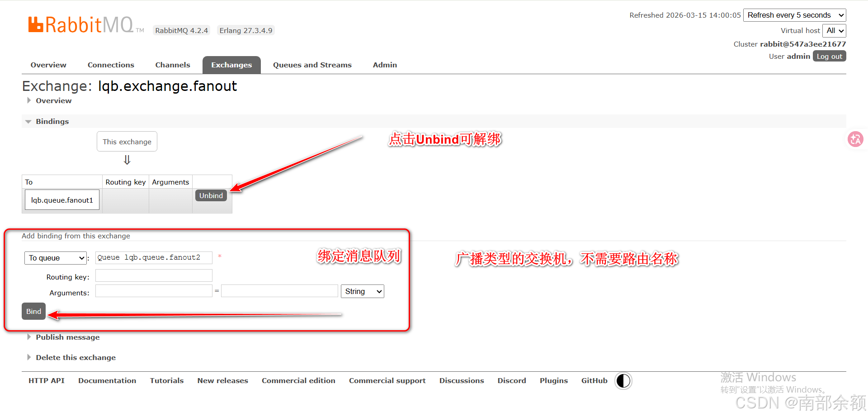The width and height of the screenshot is (868, 417).
Task: Open the refresh interval dropdown
Action: (x=794, y=15)
